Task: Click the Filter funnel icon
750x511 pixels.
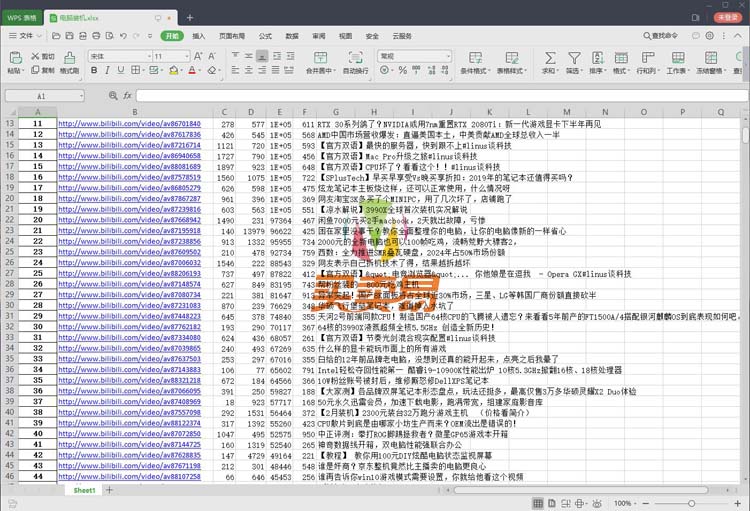Action: point(574,58)
